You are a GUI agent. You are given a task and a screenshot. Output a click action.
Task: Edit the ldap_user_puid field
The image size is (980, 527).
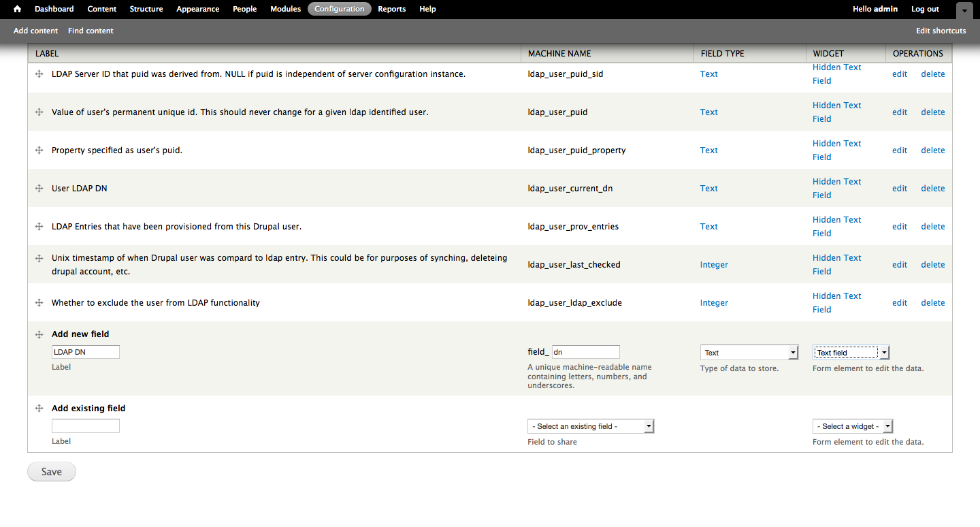[900, 112]
